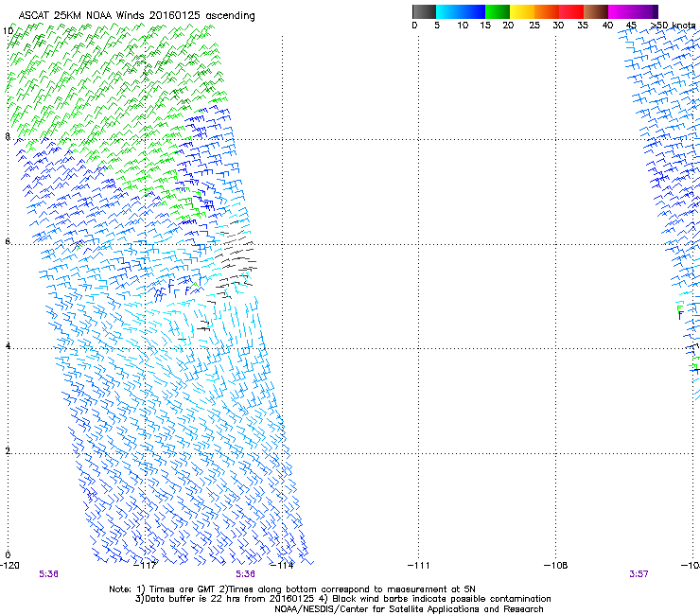
Task: Click the longitude label '-114'
Action: pos(282,566)
